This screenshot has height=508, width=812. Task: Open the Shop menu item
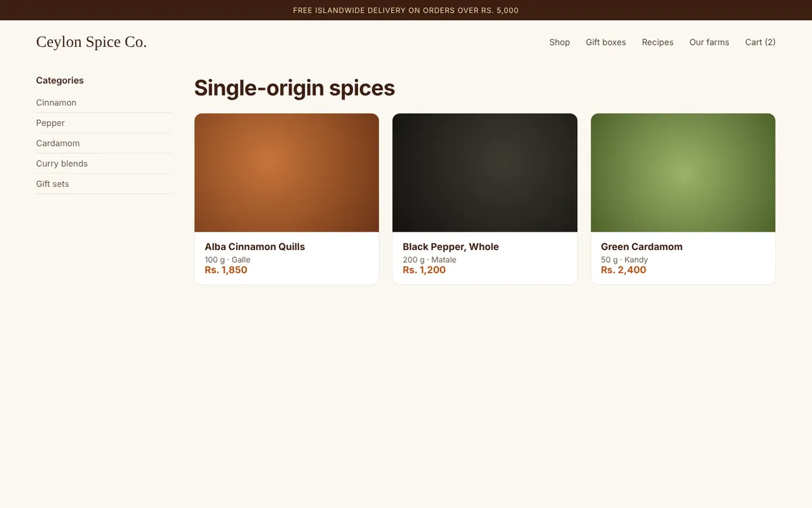(560, 42)
